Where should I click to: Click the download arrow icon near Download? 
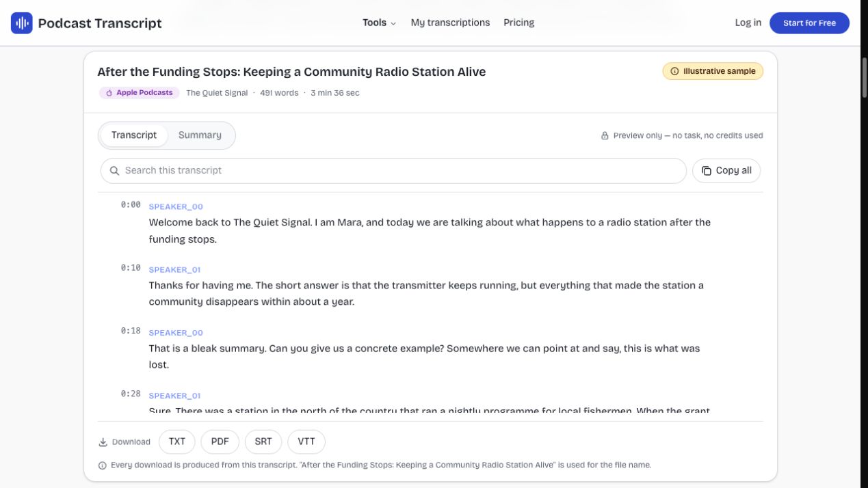coord(103,442)
